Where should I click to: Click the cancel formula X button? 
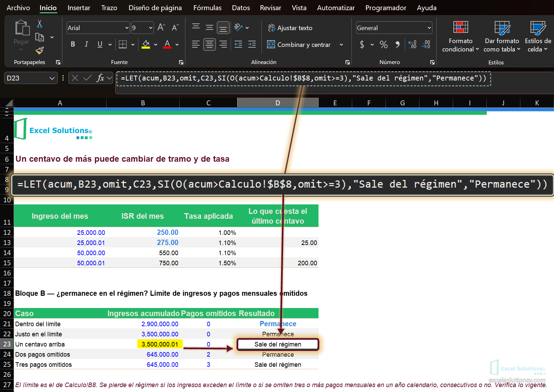75,78
